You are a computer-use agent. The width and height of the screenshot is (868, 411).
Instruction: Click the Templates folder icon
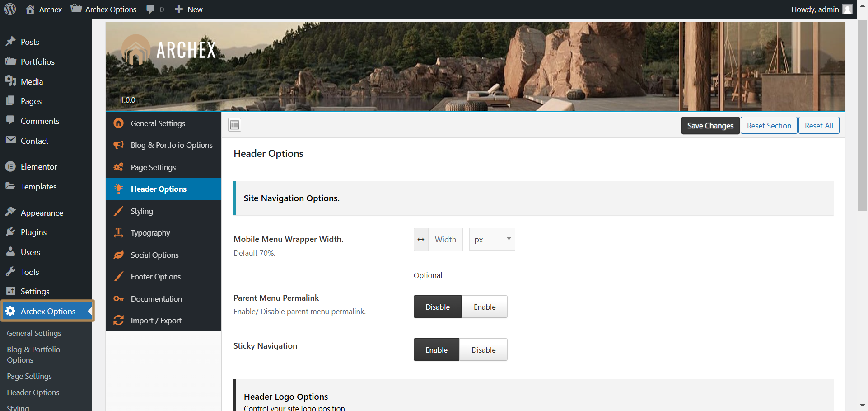(10, 186)
